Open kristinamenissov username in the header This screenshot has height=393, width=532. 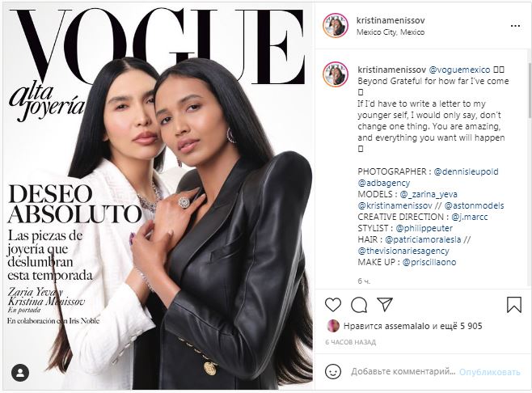(x=391, y=20)
